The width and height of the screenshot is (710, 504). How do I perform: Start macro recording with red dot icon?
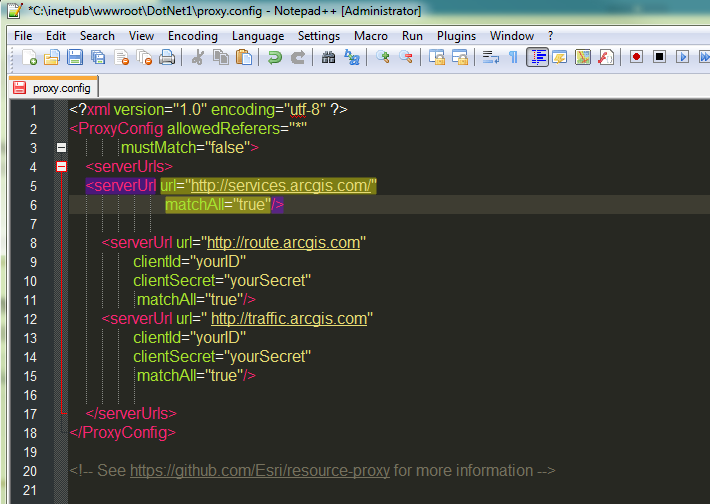coord(636,57)
